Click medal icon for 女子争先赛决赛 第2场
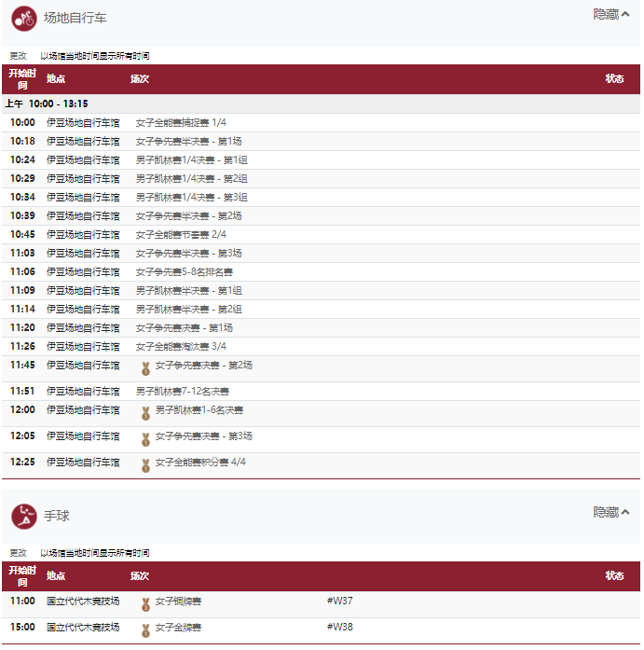Viewport: 644px width, 650px height. [x=145, y=368]
